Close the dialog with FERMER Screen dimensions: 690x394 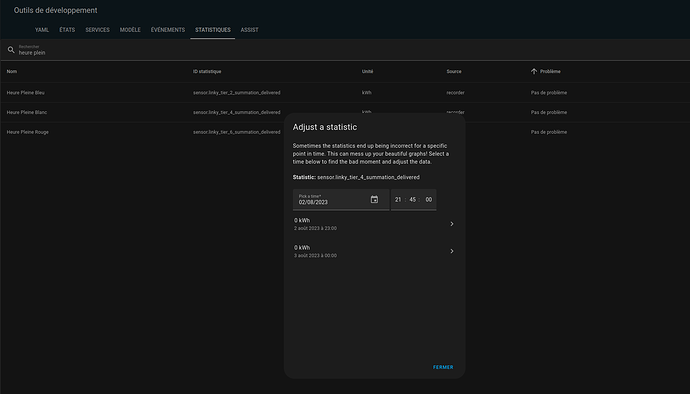[x=443, y=367]
